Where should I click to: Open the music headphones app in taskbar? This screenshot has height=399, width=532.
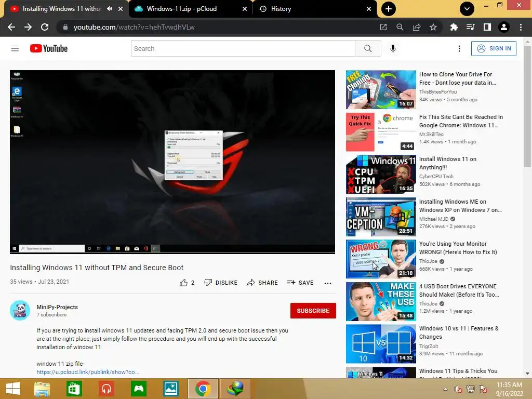[x=107, y=389]
